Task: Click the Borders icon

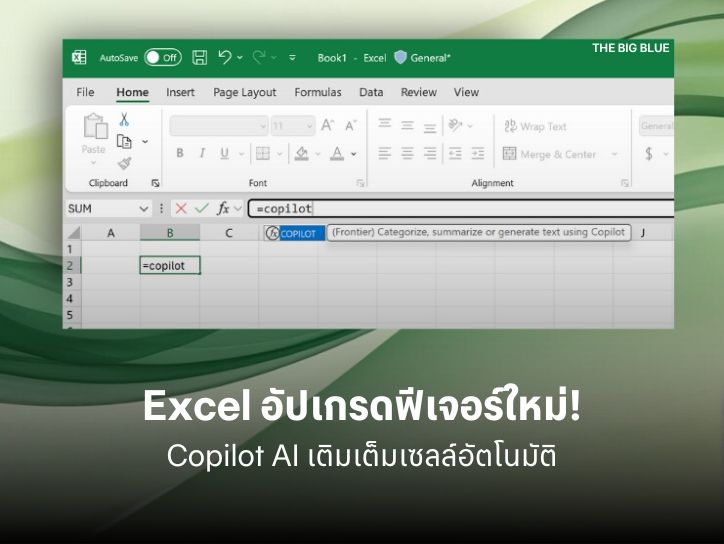Action: tap(263, 153)
